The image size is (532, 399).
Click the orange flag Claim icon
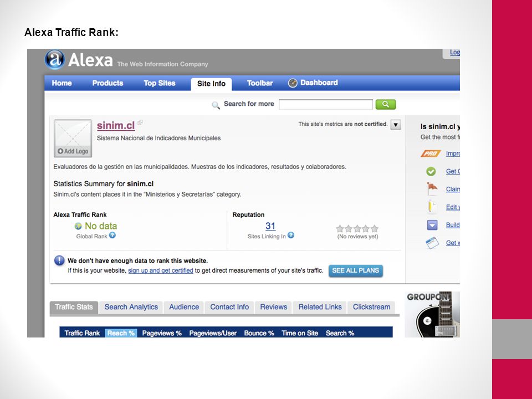pyautogui.click(x=432, y=189)
